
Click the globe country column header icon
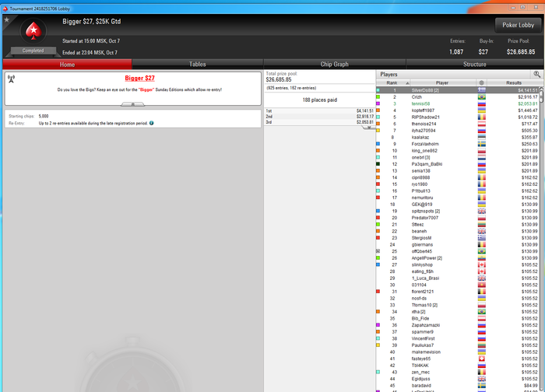[x=481, y=83]
